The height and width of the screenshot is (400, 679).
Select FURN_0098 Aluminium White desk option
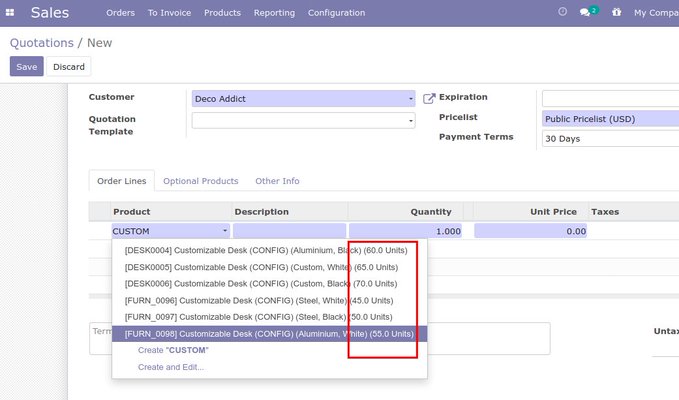click(x=269, y=334)
